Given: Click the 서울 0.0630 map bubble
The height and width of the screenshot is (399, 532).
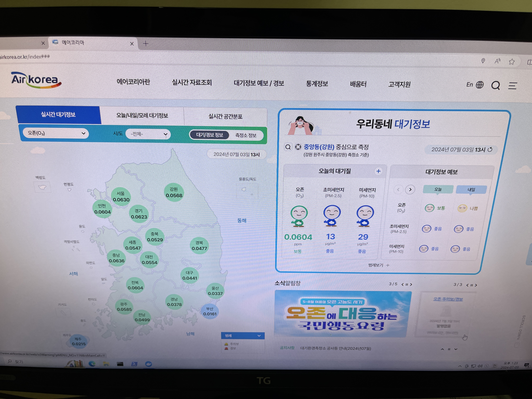Looking at the screenshot, I should tap(121, 196).
